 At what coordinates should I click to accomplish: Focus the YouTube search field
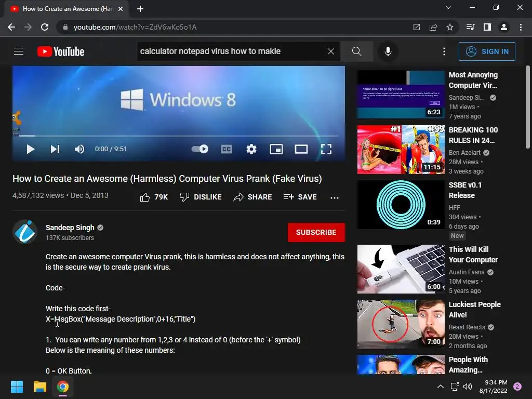[232, 51]
